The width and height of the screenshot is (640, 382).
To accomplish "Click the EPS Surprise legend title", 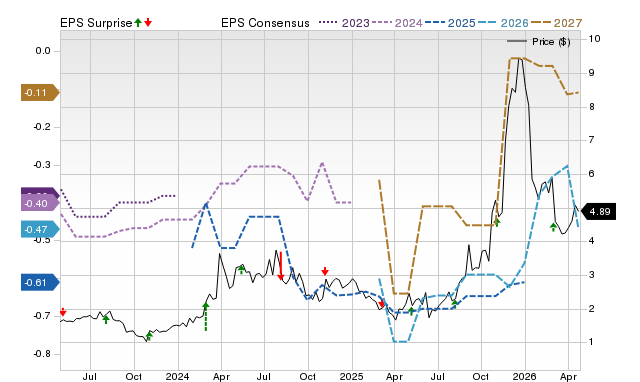I will point(96,23).
